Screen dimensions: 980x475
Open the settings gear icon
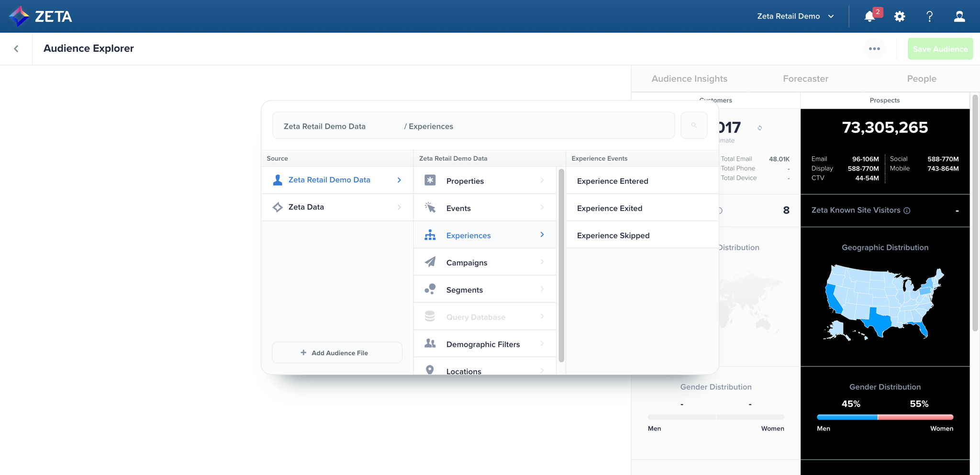900,17
